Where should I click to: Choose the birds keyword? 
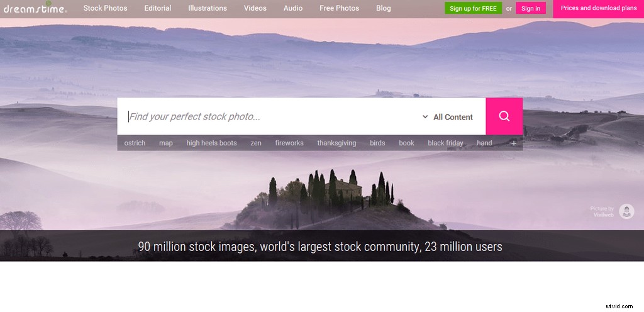click(x=377, y=143)
